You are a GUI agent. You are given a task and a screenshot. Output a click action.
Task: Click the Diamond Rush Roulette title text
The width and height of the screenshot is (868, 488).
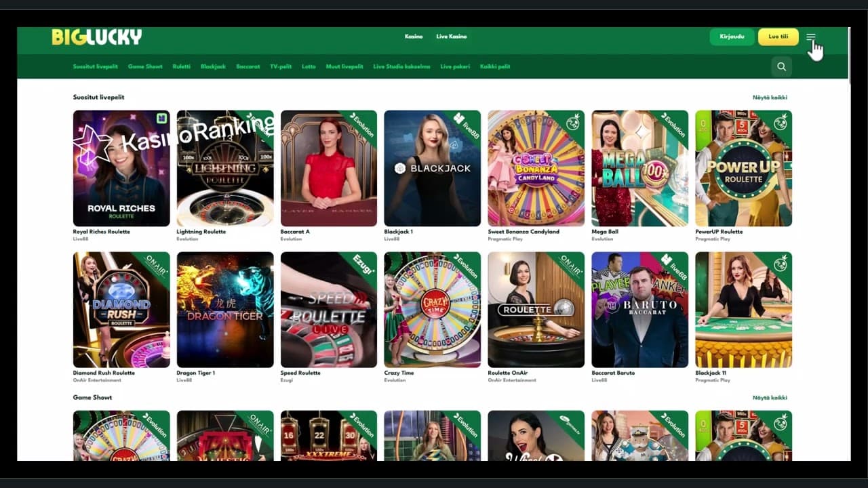point(104,373)
